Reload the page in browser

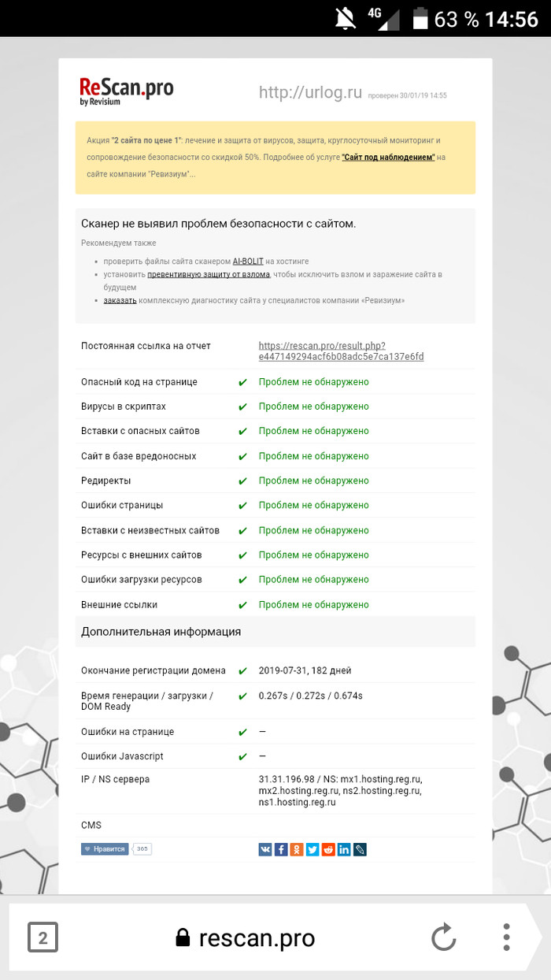[444, 938]
